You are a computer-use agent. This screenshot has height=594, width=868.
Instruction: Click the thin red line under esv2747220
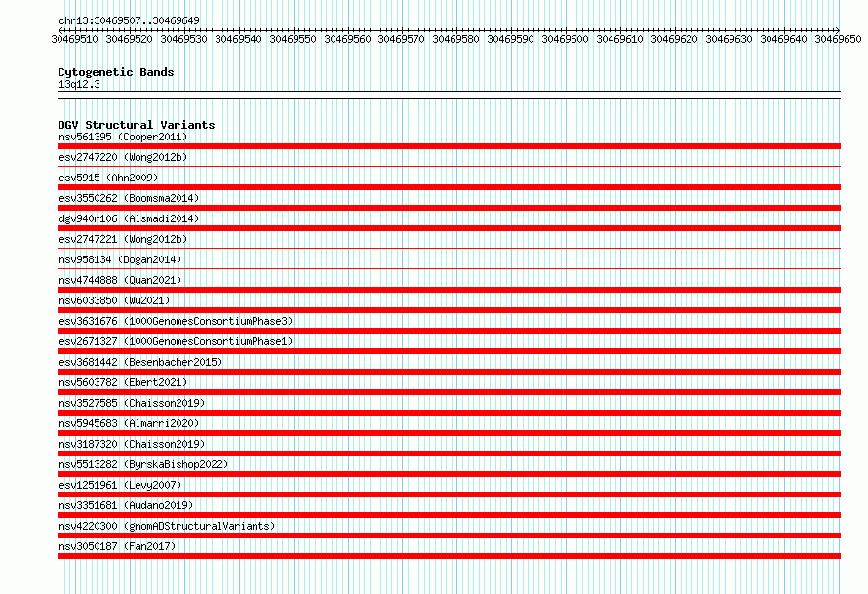(449, 167)
